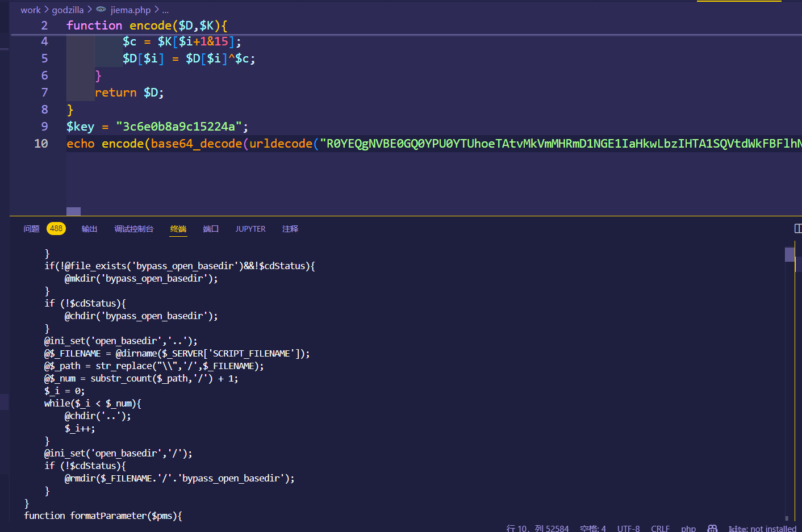Change indentation via '空格: 4'
Viewport: 802px width, 532px height.
tap(593, 528)
